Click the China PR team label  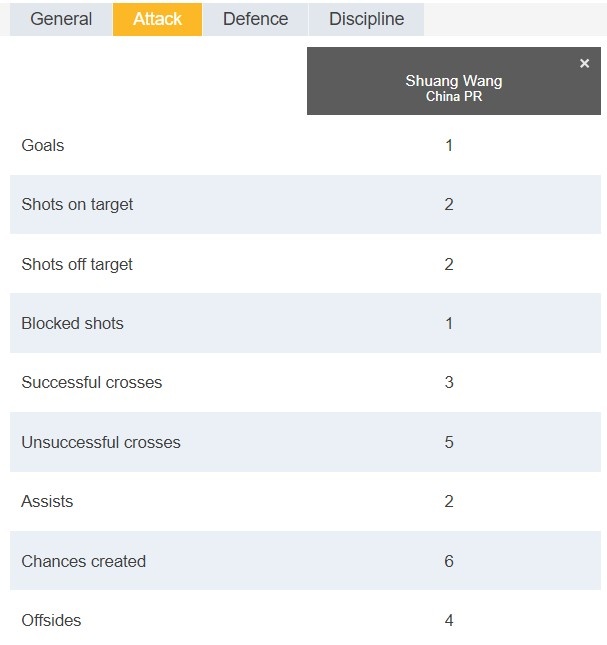(x=454, y=96)
